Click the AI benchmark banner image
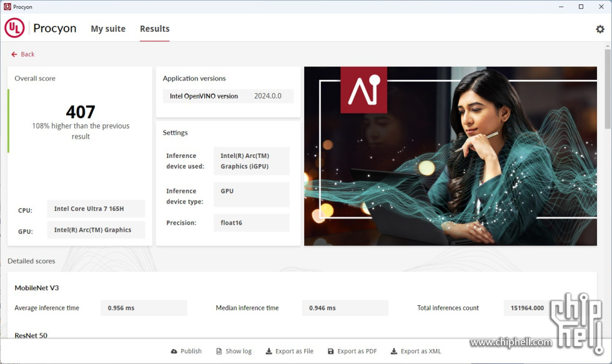The image size is (612, 364). (450, 156)
